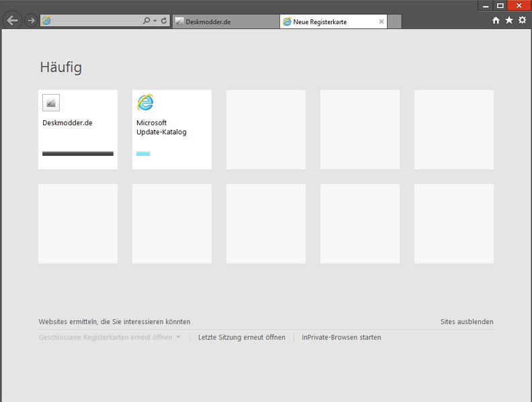Click the 'Häufig' heading text
Screen dimensions: 532x402
pos(61,67)
